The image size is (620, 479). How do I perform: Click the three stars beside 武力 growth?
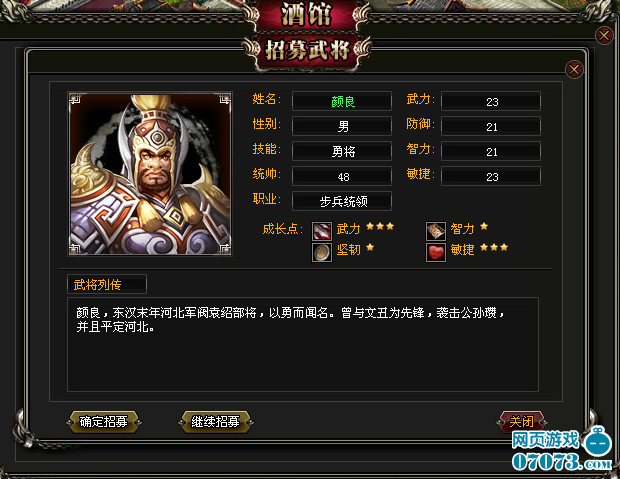click(x=380, y=227)
